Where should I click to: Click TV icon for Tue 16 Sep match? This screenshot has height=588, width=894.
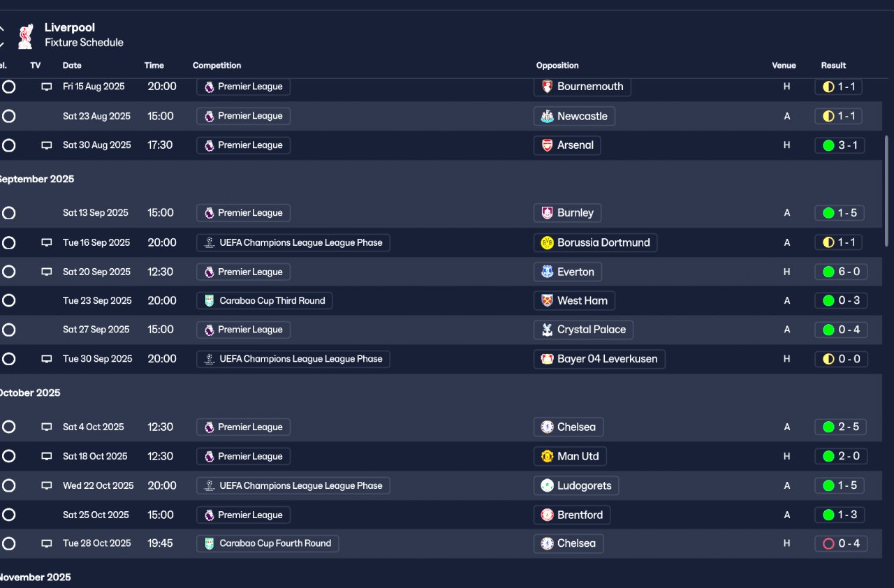(47, 242)
